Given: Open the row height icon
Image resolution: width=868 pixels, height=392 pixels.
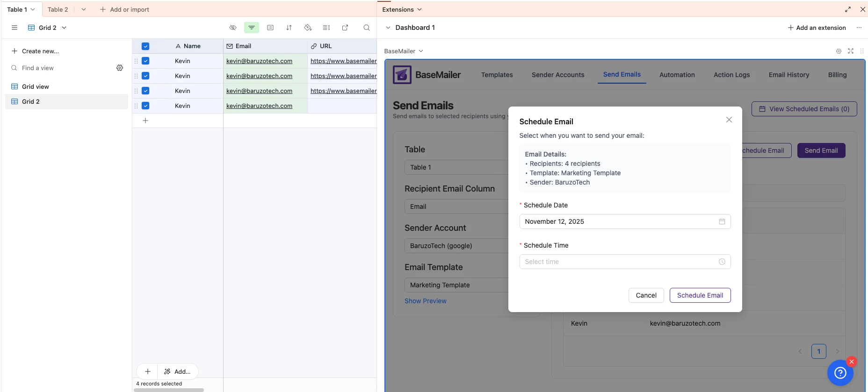Looking at the screenshot, I should pos(326,28).
